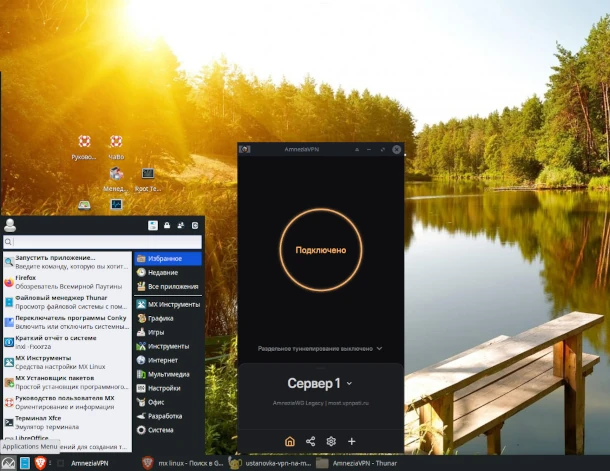Image resolution: width=610 pixels, height=471 pixels.
Task: Open the share icon in AmneziaVPN
Action: point(310,441)
